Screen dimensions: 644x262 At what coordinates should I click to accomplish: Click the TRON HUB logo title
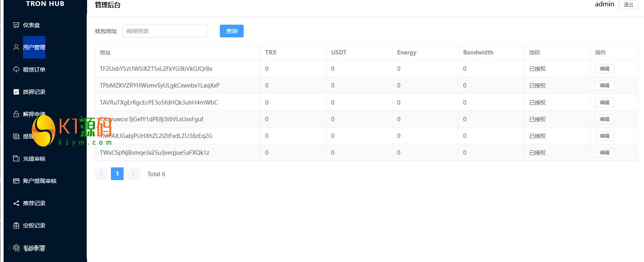[45, 4]
